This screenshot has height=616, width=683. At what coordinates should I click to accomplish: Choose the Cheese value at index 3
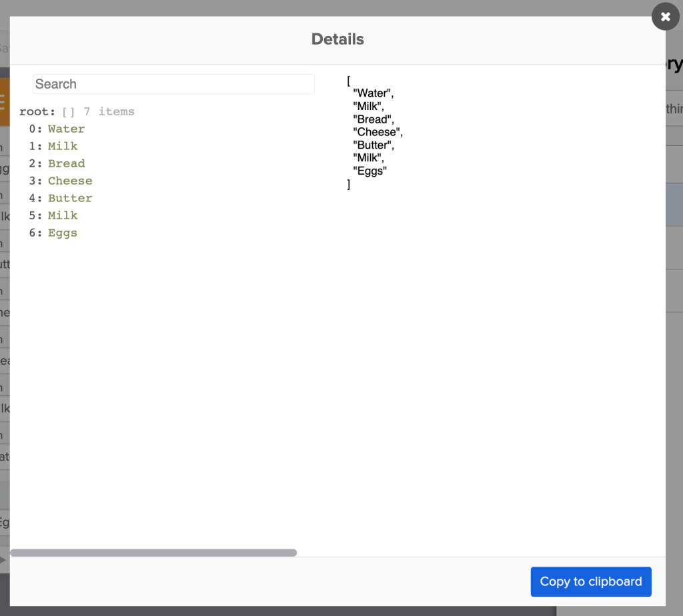point(70,181)
